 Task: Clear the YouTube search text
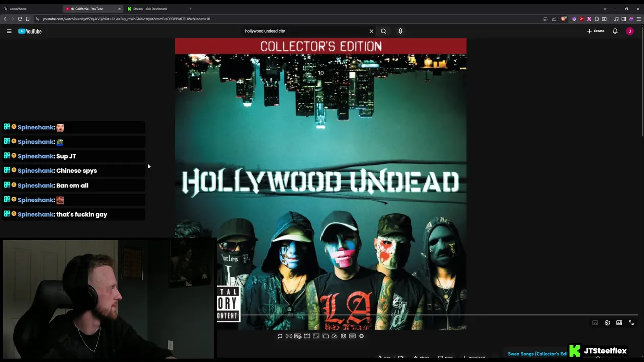point(371,31)
